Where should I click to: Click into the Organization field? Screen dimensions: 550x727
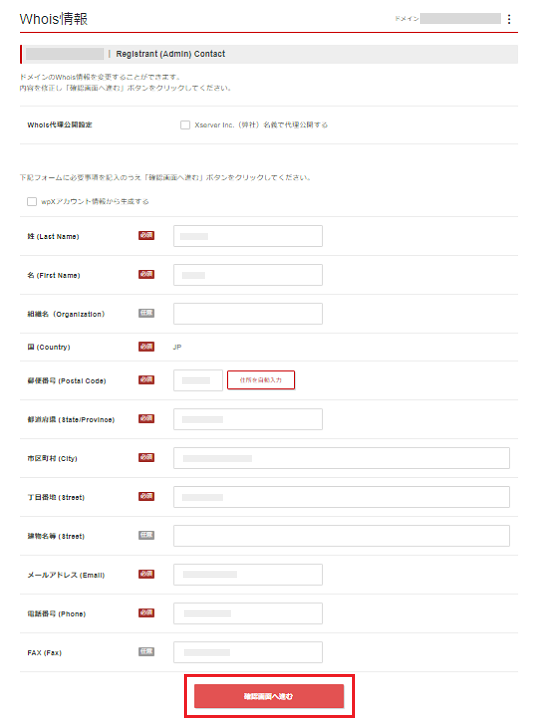point(248,314)
